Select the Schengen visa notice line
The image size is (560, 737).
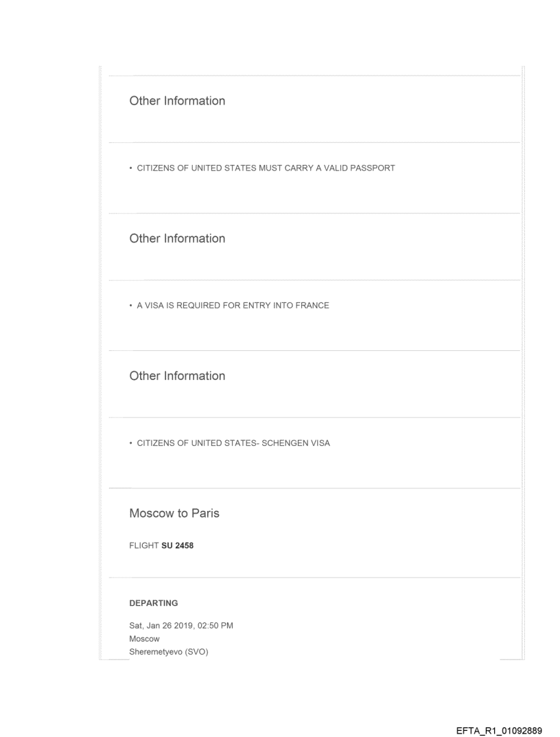pyautogui.click(x=233, y=443)
